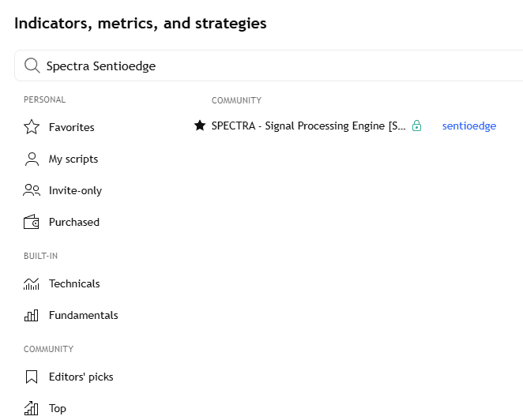Click the wallet icon beside Purchased
This screenshot has height=420, width=523.
[x=32, y=222]
